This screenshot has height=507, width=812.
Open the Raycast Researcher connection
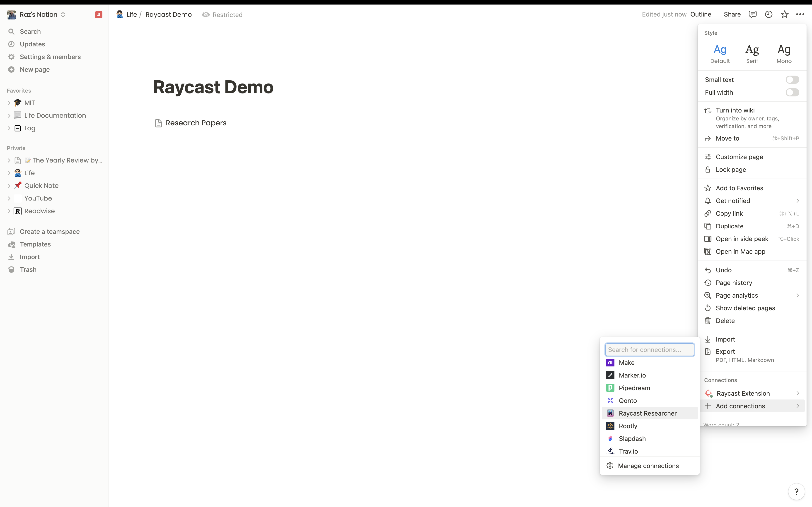[x=648, y=413]
